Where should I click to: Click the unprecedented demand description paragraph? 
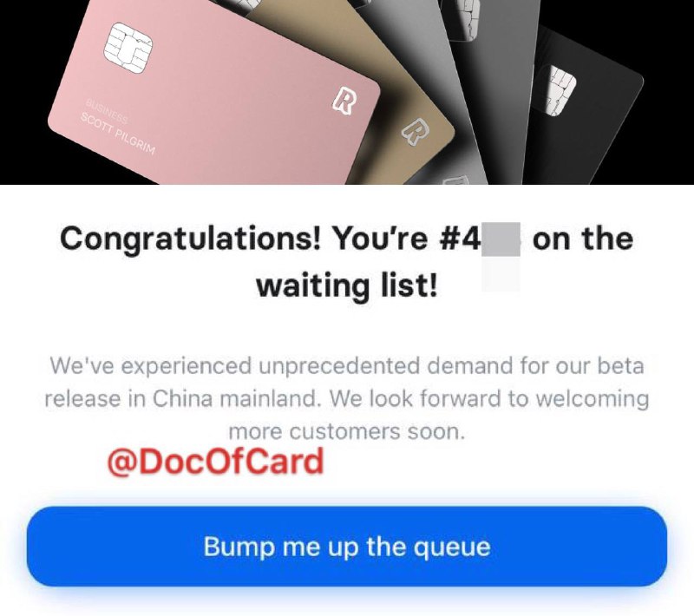tap(346, 398)
